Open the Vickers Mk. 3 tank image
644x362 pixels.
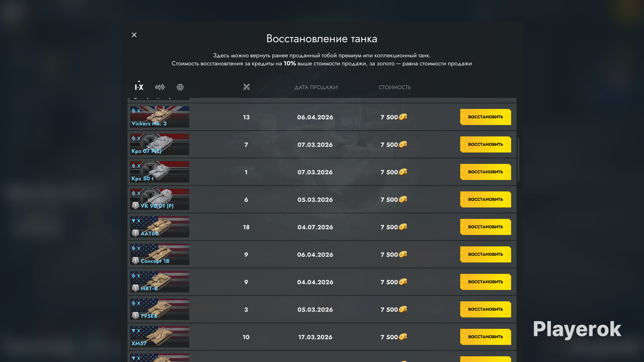click(159, 117)
